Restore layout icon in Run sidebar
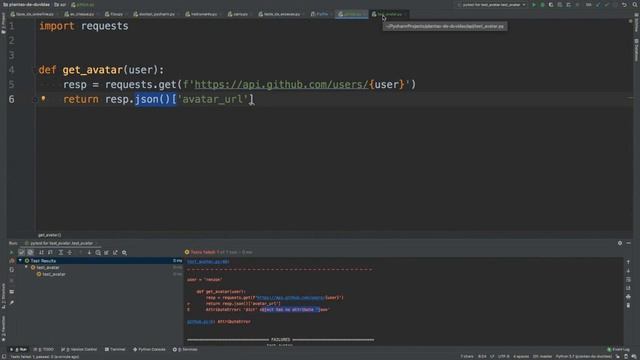 (11, 292)
